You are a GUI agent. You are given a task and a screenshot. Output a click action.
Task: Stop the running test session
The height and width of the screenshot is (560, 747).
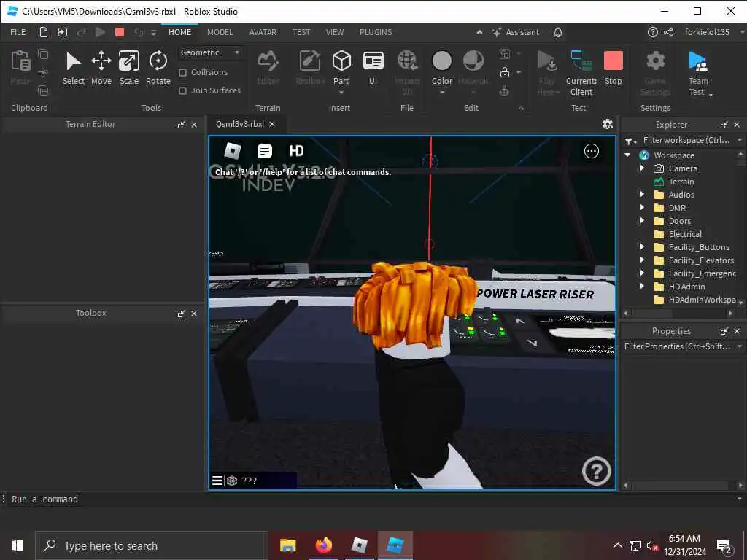point(613,68)
